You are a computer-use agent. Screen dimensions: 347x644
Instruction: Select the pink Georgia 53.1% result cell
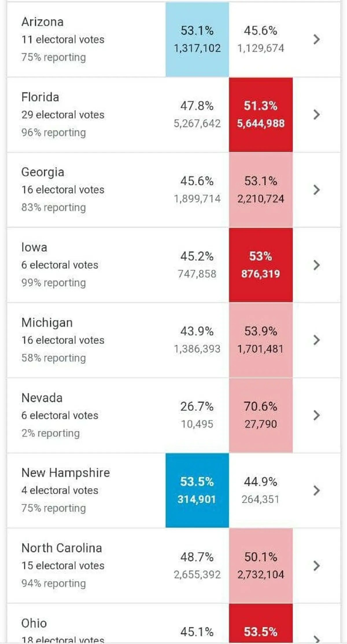click(261, 190)
